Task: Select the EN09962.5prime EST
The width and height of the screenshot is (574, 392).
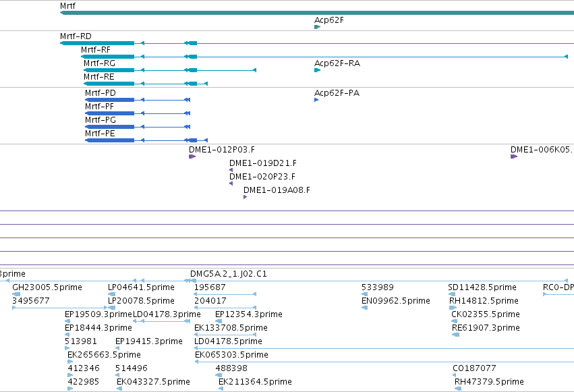Action: (365, 308)
